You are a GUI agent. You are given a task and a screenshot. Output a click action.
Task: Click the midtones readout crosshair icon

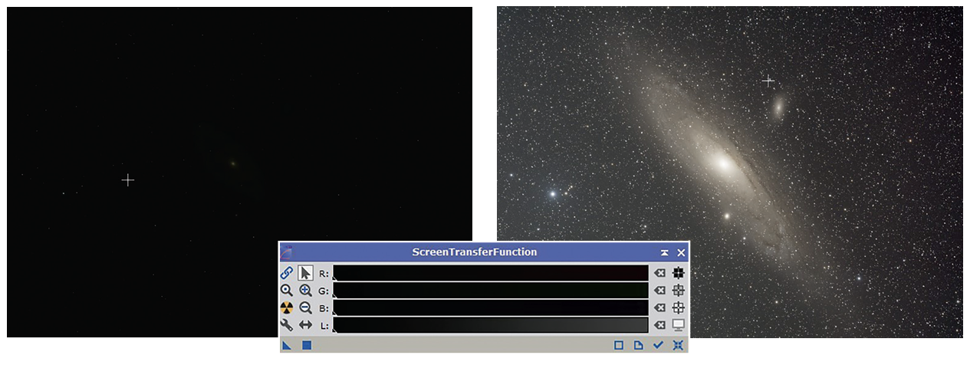(x=678, y=291)
